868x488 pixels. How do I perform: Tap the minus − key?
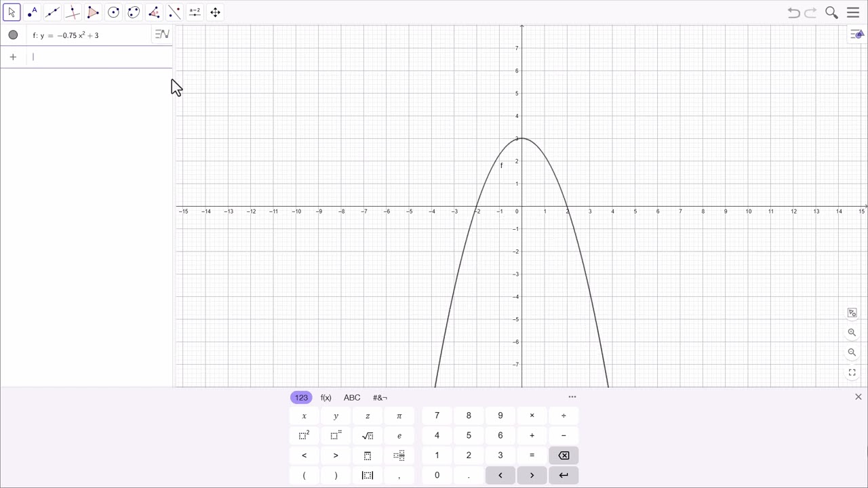coord(564,436)
